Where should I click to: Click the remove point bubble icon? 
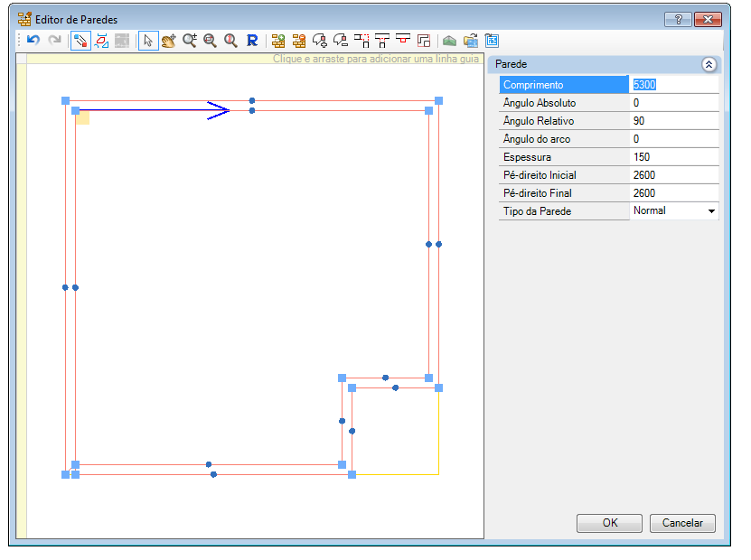pyautogui.click(x=341, y=41)
